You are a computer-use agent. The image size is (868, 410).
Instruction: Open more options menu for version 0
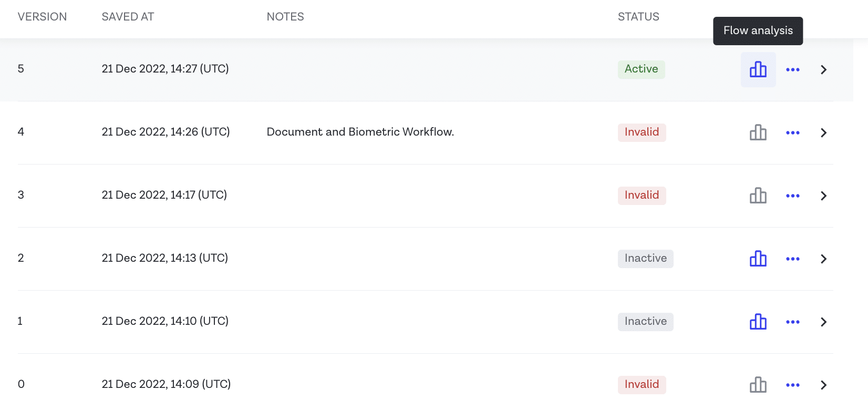pyautogui.click(x=793, y=385)
